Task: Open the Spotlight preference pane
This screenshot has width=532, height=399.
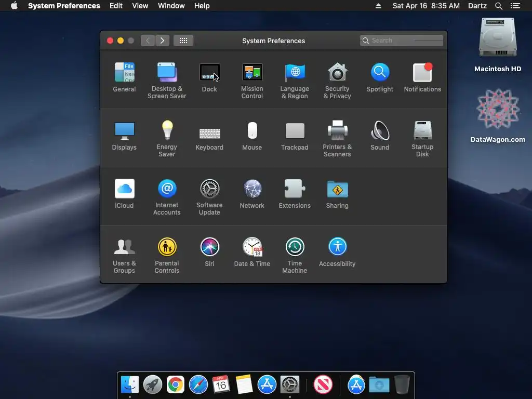Action: 380,78
